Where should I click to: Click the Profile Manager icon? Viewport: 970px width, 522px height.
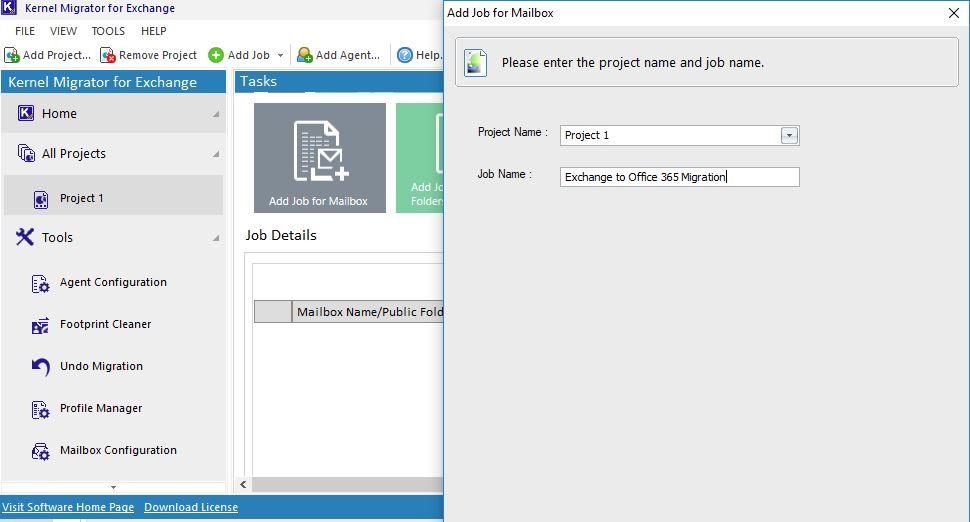click(x=40, y=409)
